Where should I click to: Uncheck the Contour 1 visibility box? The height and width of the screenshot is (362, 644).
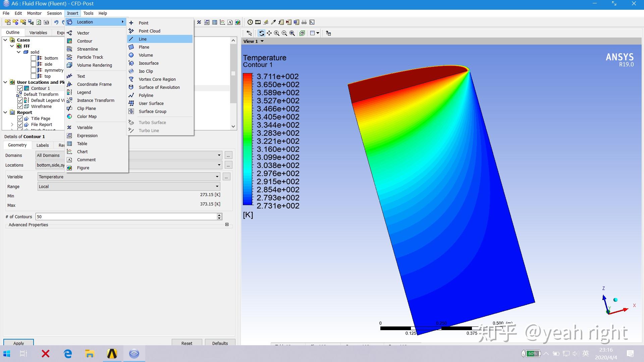coord(20,88)
